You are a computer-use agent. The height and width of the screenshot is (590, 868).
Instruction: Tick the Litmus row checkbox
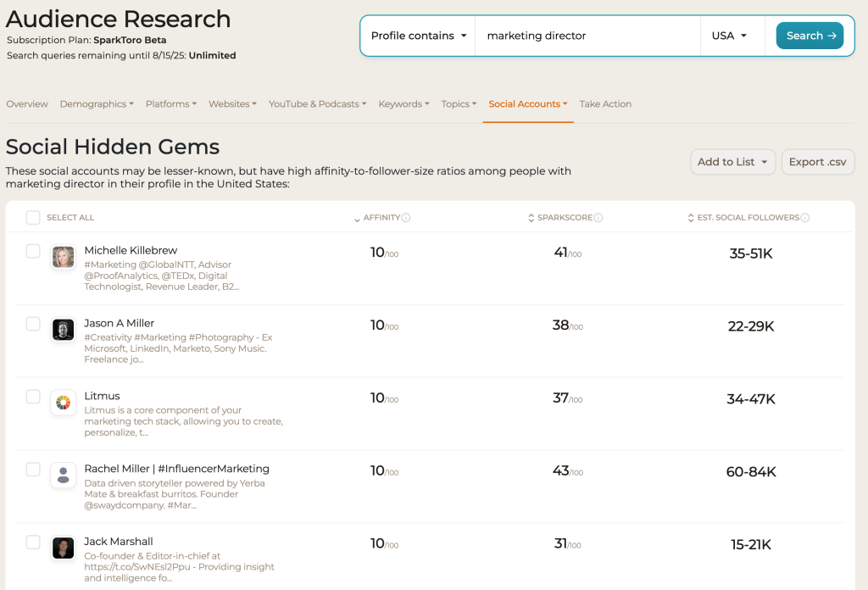coord(33,396)
